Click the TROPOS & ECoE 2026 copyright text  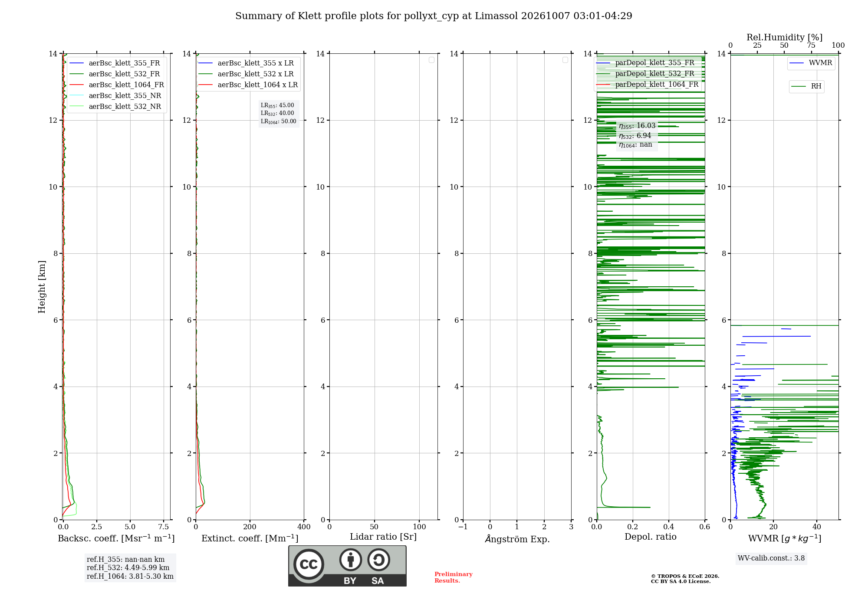tap(685, 577)
